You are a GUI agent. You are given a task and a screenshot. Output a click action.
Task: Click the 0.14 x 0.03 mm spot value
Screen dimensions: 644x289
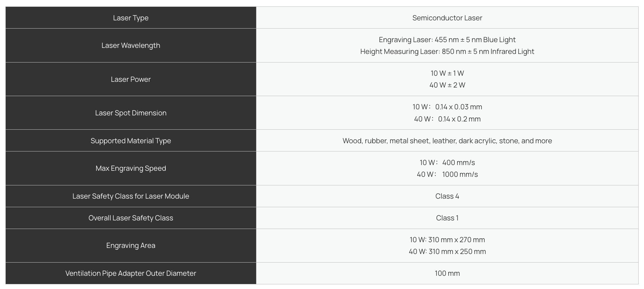(458, 107)
